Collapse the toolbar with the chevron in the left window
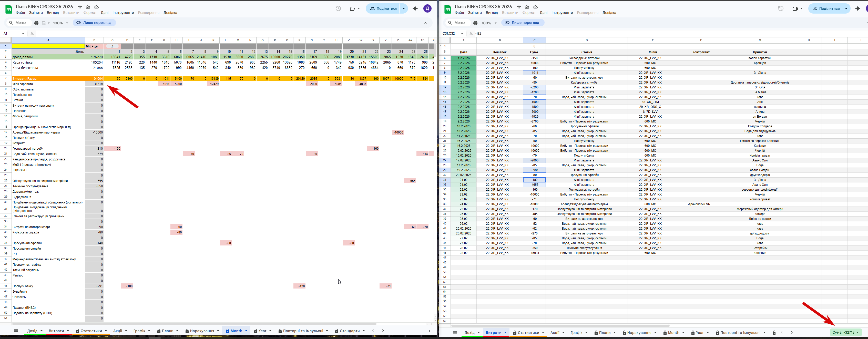This screenshot has width=868, height=339. tap(425, 23)
